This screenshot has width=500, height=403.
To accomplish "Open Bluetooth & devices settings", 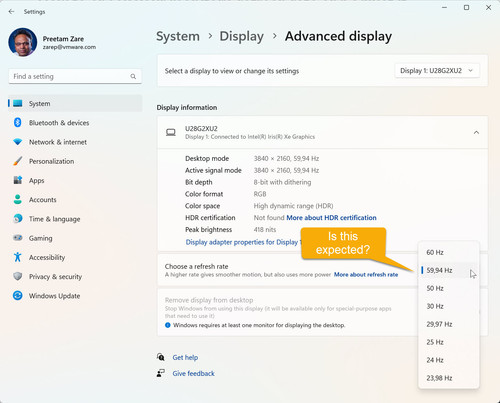I will click(x=75, y=123).
